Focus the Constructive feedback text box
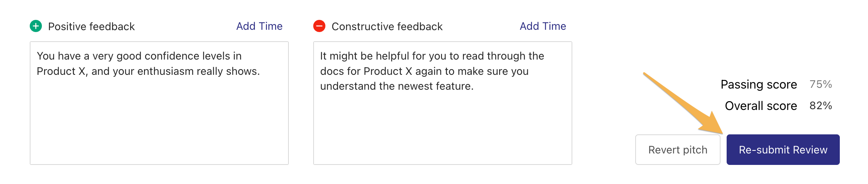This screenshot has width=868, height=184. (x=442, y=122)
